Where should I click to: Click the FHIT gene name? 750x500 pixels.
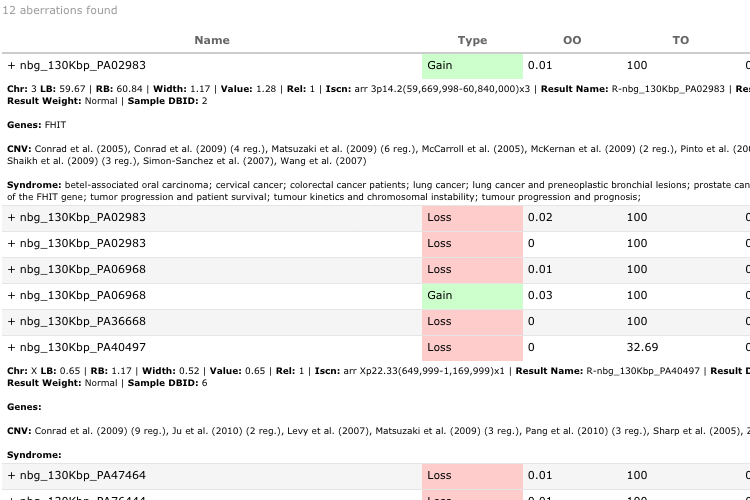[56, 125]
